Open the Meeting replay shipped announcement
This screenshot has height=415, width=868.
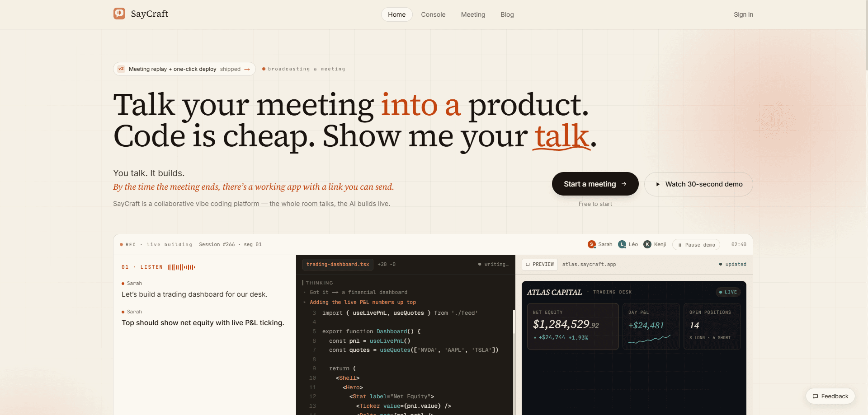pos(184,69)
